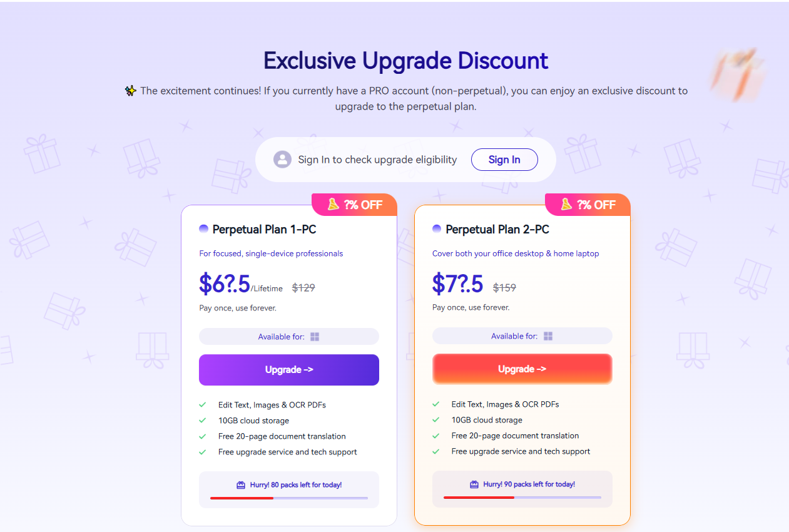Screen dimensions: 789x532
Task: Click the gift icon next to 80 packs left
Action: click(241, 485)
